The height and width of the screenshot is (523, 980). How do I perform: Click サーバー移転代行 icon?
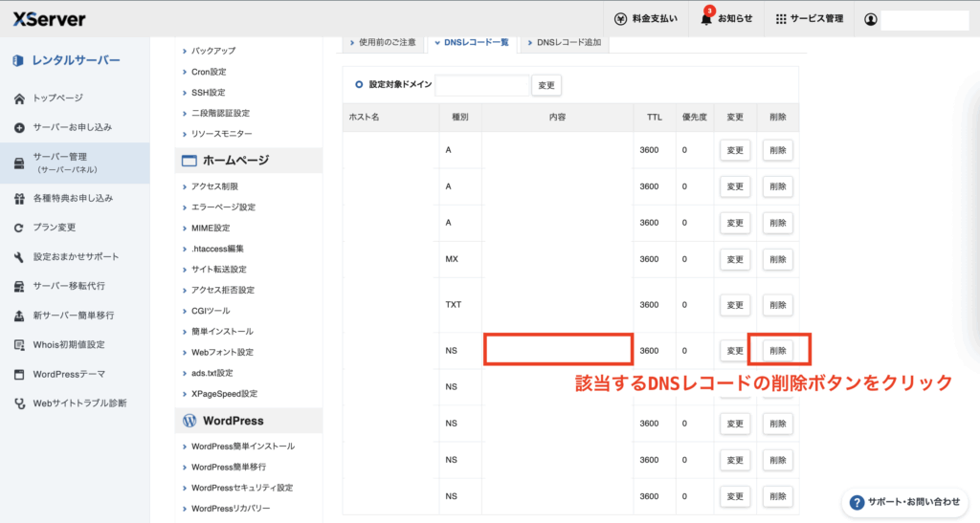pyautogui.click(x=19, y=287)
